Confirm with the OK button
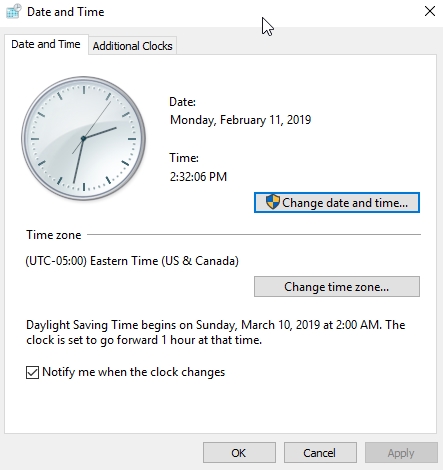Screen dimensions: 443x470 [239, 453]
